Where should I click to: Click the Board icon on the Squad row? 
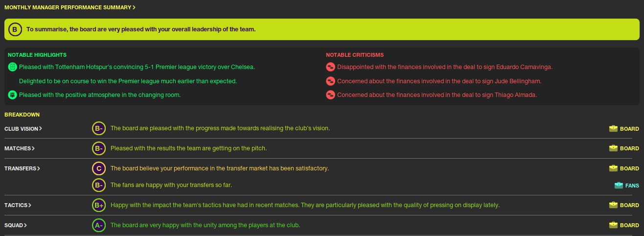pyautogui.click(x=613, y=225)
